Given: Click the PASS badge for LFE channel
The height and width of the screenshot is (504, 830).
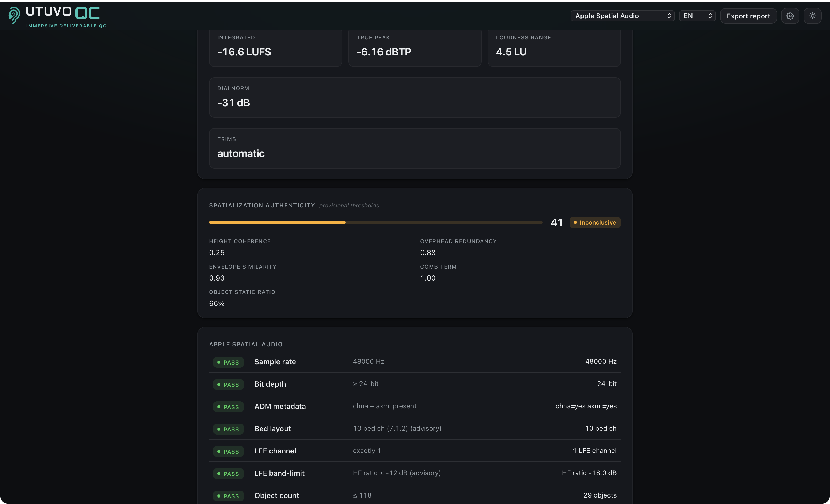Looking at the screenshot, I should pos(228,451).
